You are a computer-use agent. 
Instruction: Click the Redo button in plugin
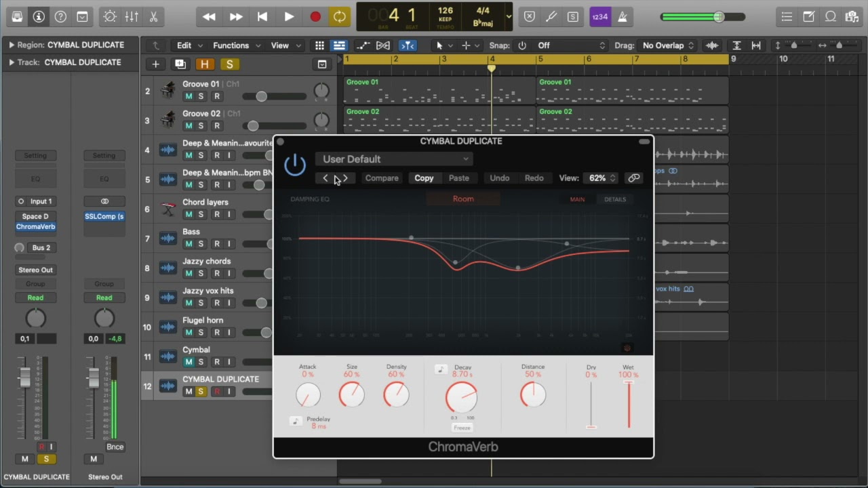(x=534, y=178)
